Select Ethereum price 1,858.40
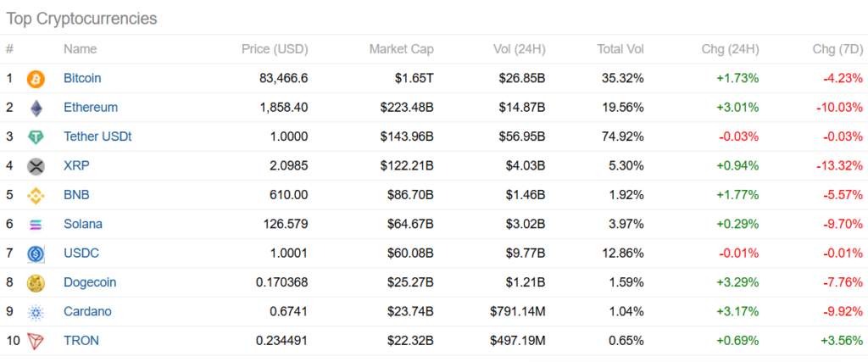The image size is (868, 362). pos(284,108)
